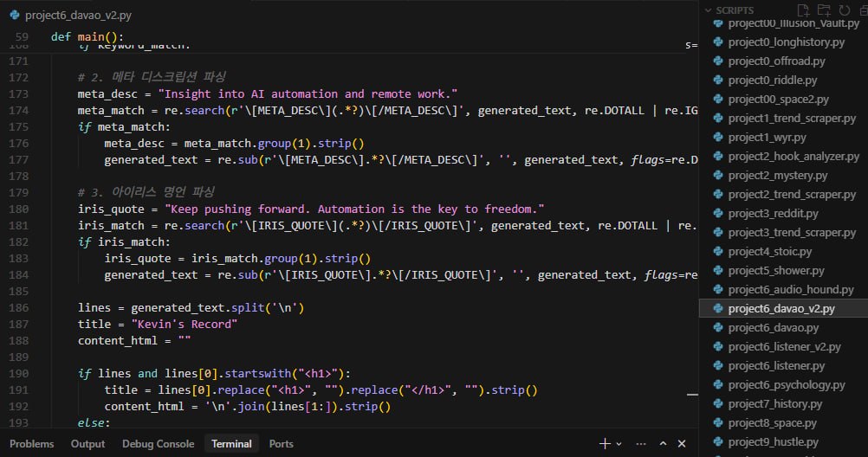Screen dimensions: 868x457
Task: Open project3_reddit.py
Action: click(773, 214)
